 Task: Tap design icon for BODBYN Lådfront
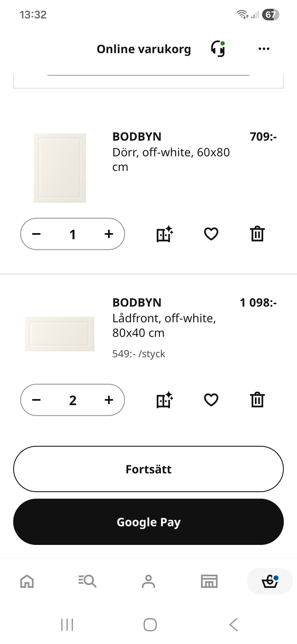point(165,400)
